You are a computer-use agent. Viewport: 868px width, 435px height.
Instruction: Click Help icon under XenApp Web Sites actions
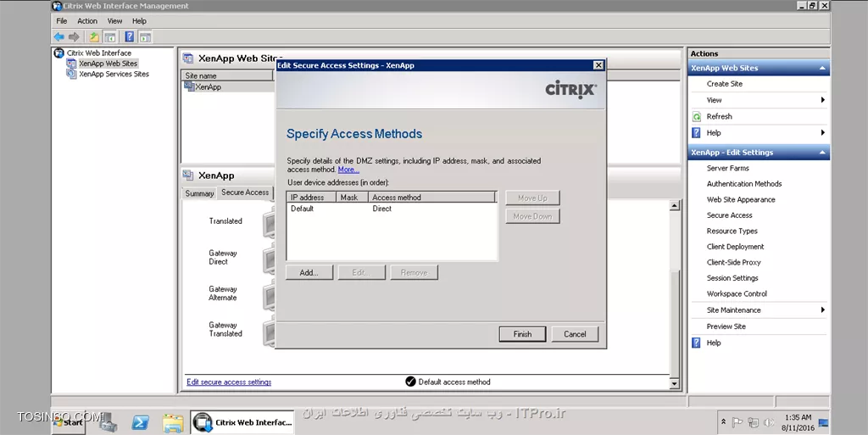tap(697, 133)
